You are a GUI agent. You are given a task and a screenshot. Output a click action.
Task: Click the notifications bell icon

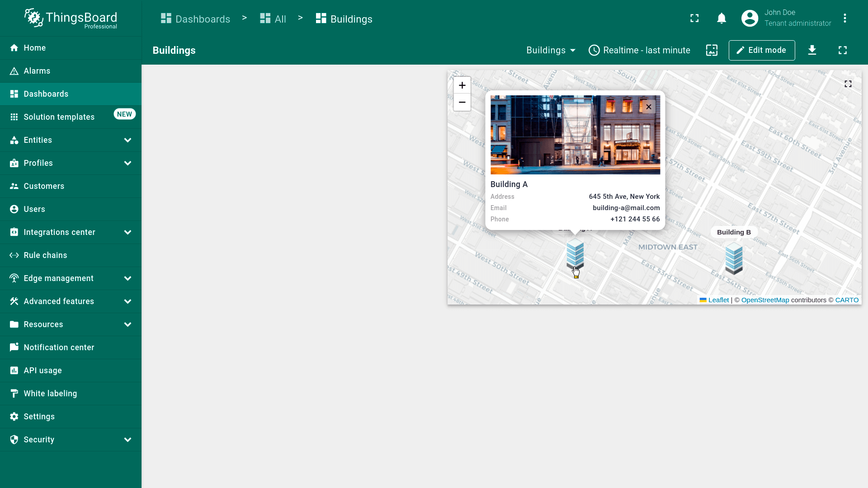click(x=722, y=19)
